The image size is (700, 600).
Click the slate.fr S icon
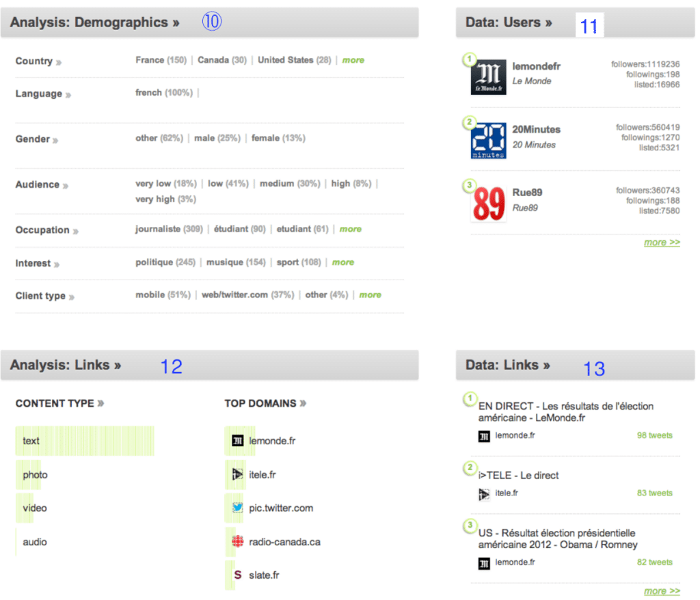point(237,575)
